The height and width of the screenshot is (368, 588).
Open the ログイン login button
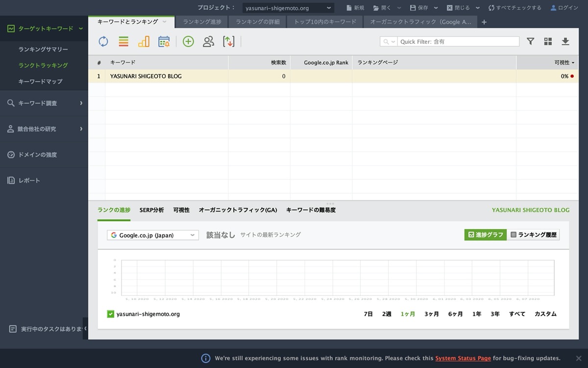pos(564,8)
